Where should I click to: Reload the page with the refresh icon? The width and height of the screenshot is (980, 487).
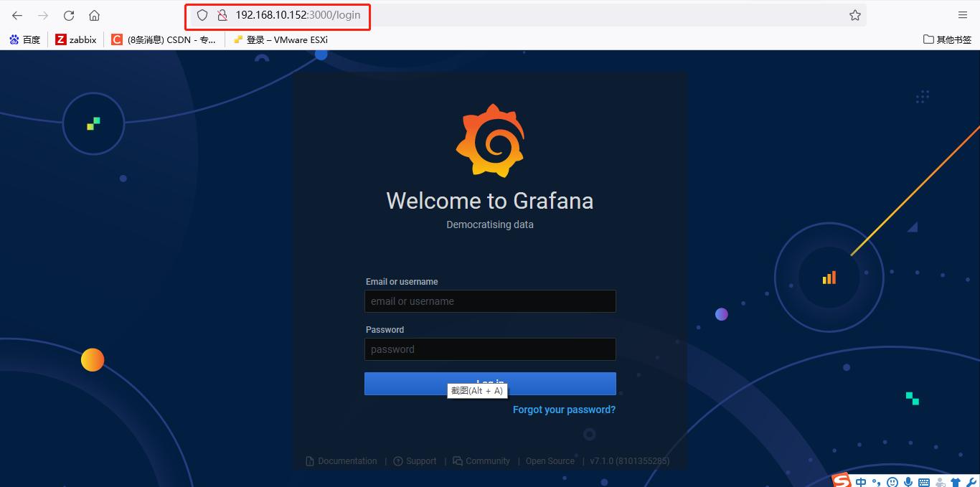click(69, 15)
